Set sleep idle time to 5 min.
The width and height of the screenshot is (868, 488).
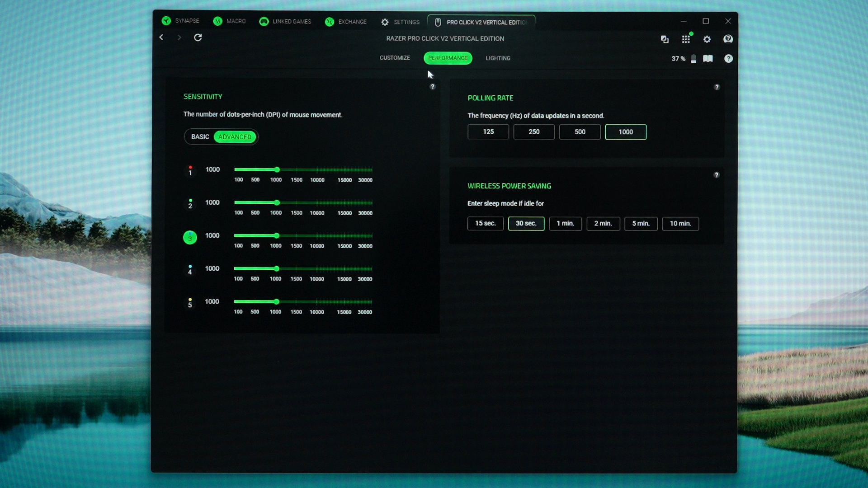[641, 223]
